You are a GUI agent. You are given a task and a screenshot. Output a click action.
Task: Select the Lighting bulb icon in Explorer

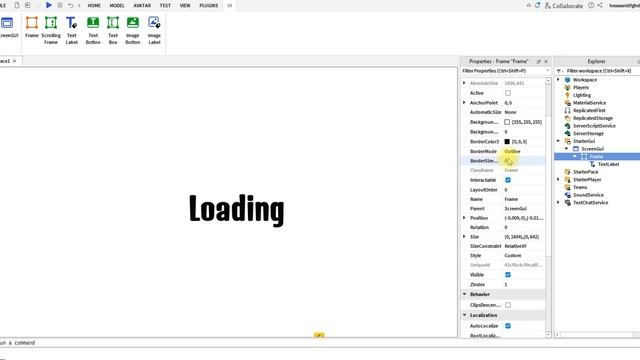pos(567,95)
